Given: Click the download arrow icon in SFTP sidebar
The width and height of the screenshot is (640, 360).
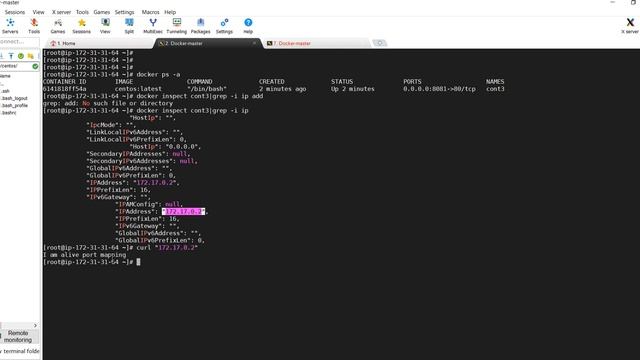Looking at the screenshot, I should point(2,56).
